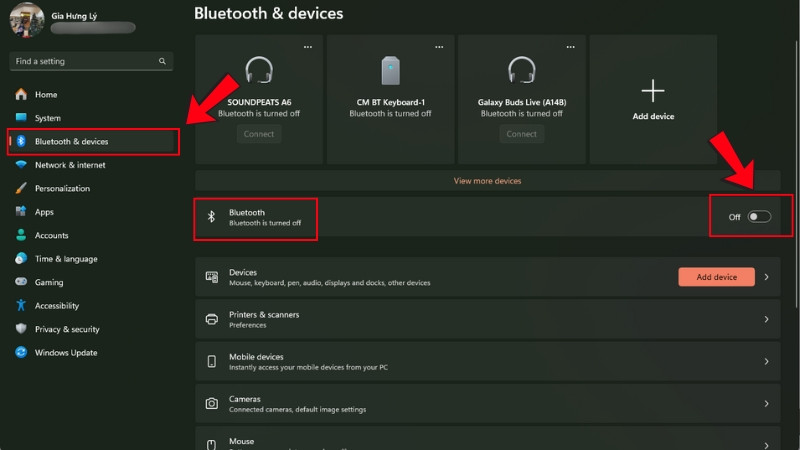Click the Network wifi icon
This screenshot has height=450, width=800.
coord(21,165)
